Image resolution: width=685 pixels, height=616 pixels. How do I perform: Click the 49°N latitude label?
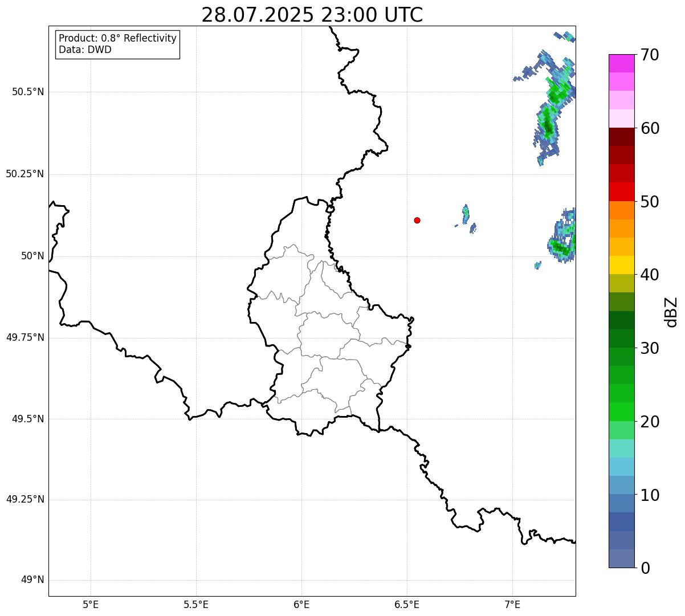click(x=32, y=580)
